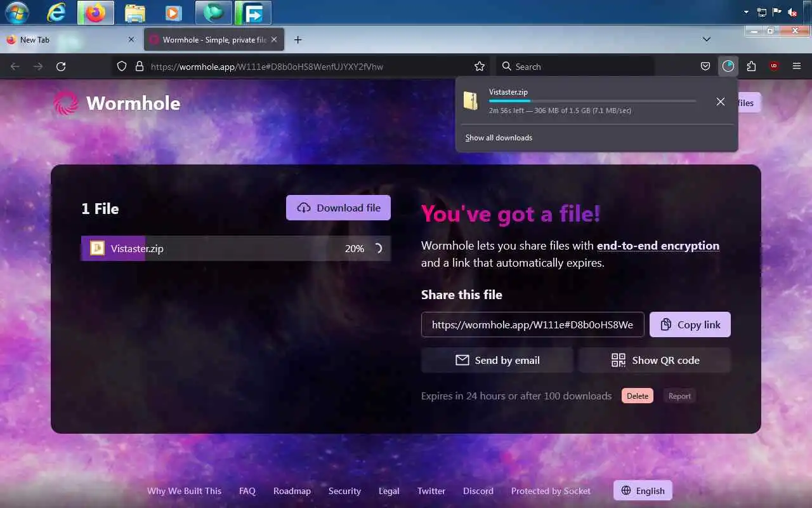The height and width of the screenshot is (508, 812).
Task: Go forward one page
Action: coord(38,66)
